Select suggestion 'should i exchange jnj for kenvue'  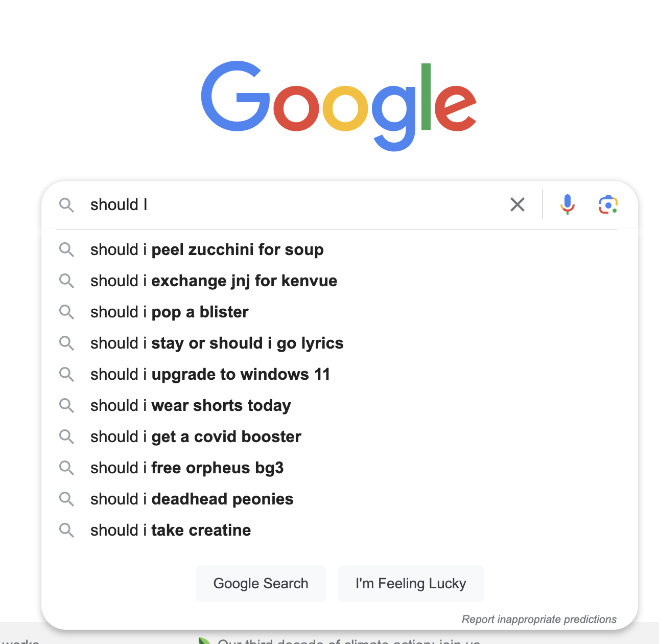tap(214, 281)
